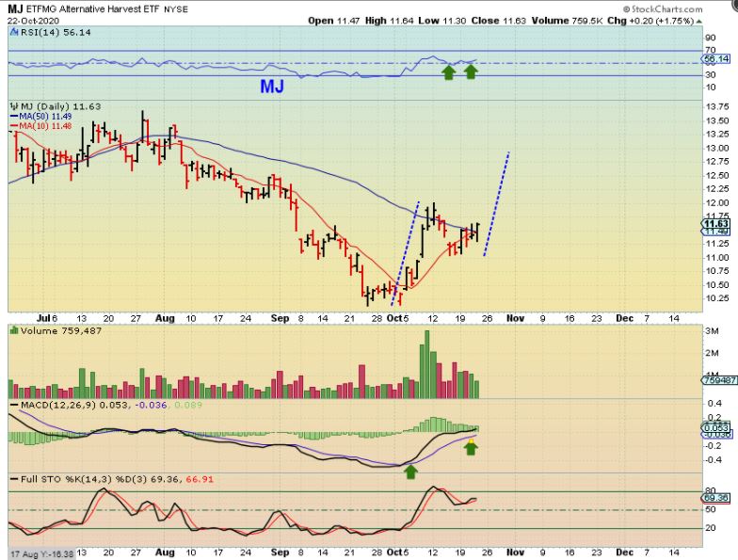
Task: Click the volume bars icon before Volume 759,487
Action: tap(14, 331)
